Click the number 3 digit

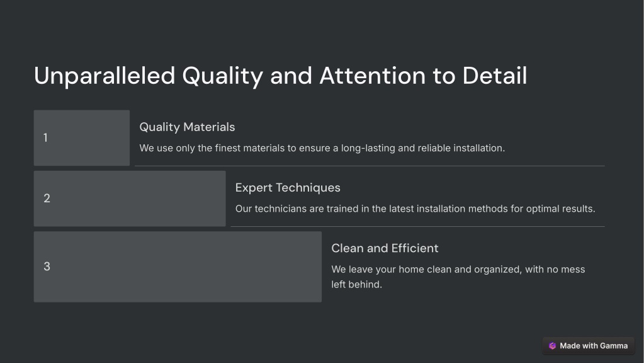pyautogui.click(x=47, y=267)
